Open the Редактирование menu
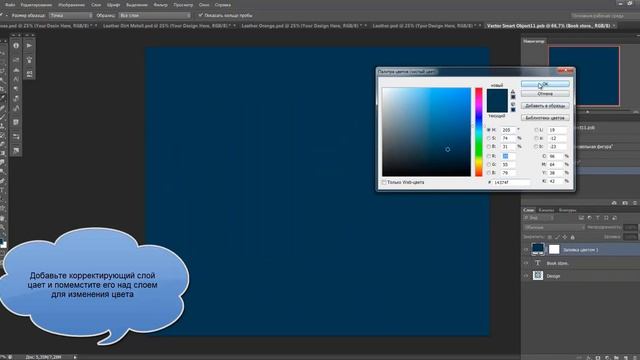 [36, 5]
